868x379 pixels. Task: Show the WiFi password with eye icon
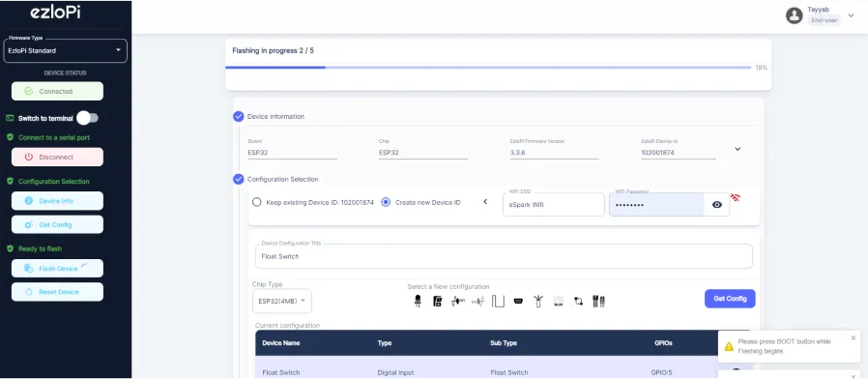point(717,204)
